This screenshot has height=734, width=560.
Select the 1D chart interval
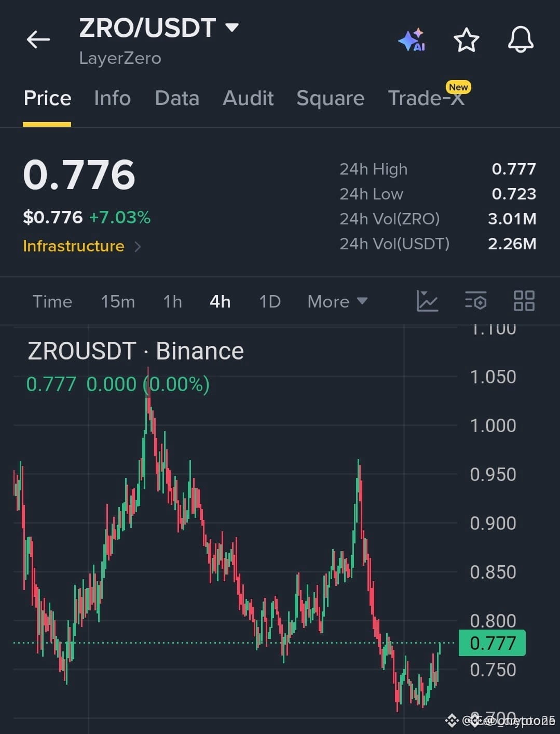pyautogui.click(x=270, y=301)
